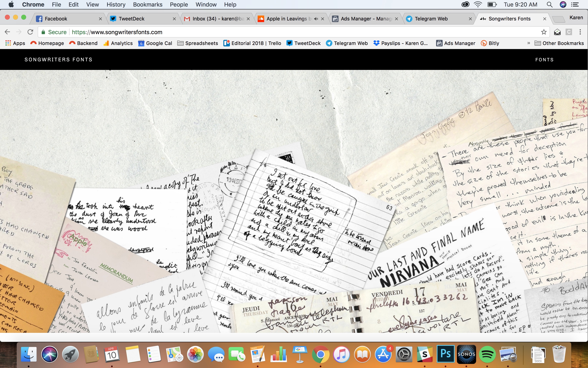Image resolution: width=588 pixels, height=368 pixels.
Task: Open the Apps shortcut in bookmarks bar
Action: click(x=15, y=43)
